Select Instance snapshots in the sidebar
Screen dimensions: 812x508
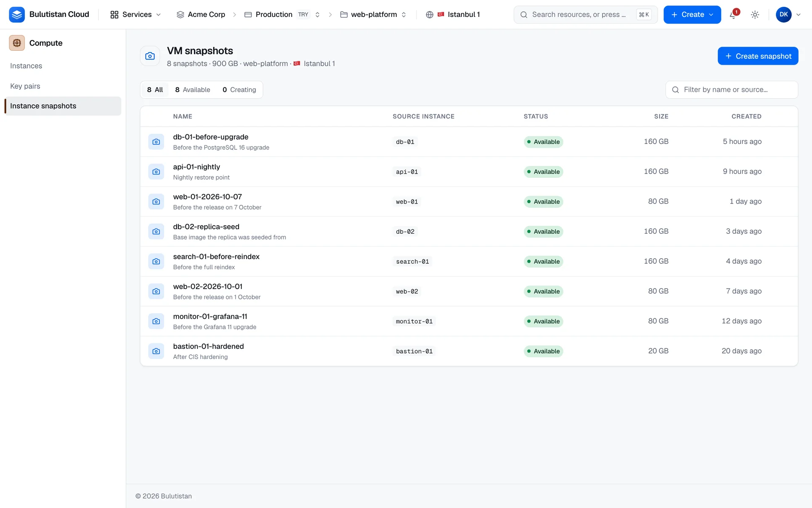(63, 106)
